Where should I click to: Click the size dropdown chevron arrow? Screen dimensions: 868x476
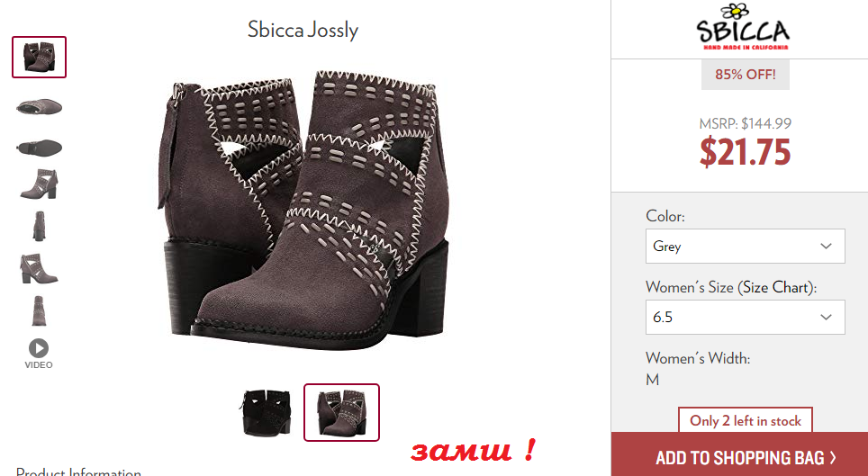(x=826, y=317)
